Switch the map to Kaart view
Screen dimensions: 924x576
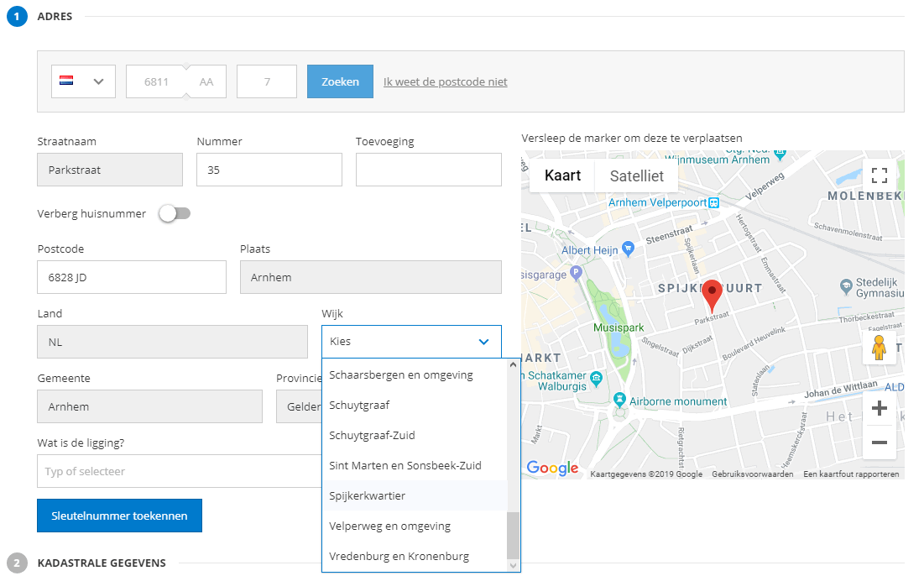[x=562, y=175]
